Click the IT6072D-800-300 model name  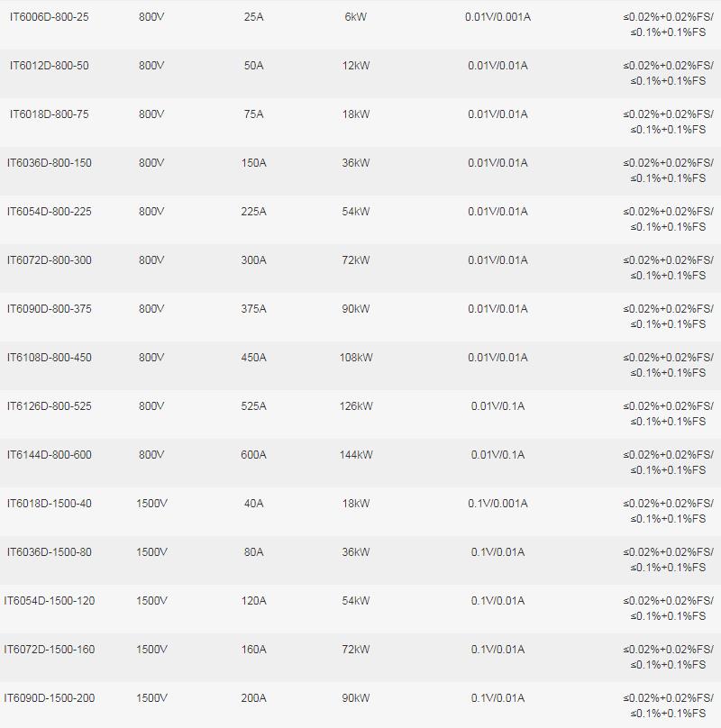(50, 260)
